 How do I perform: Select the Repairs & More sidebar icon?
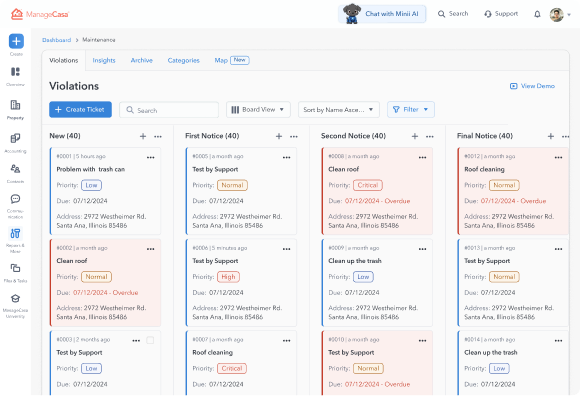(15, 234)
